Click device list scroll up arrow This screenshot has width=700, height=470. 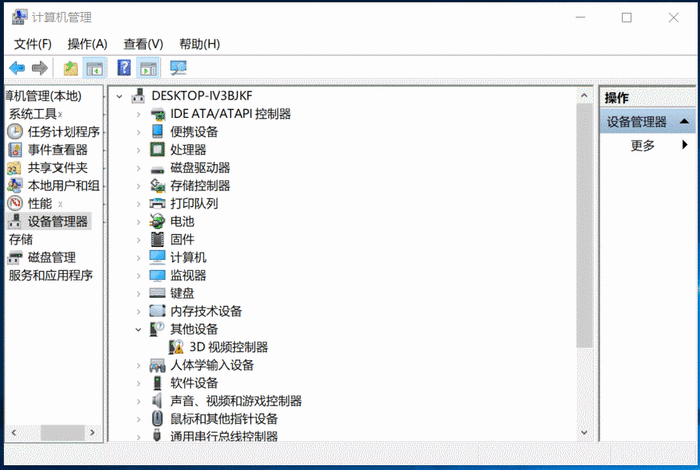(584, 95)
